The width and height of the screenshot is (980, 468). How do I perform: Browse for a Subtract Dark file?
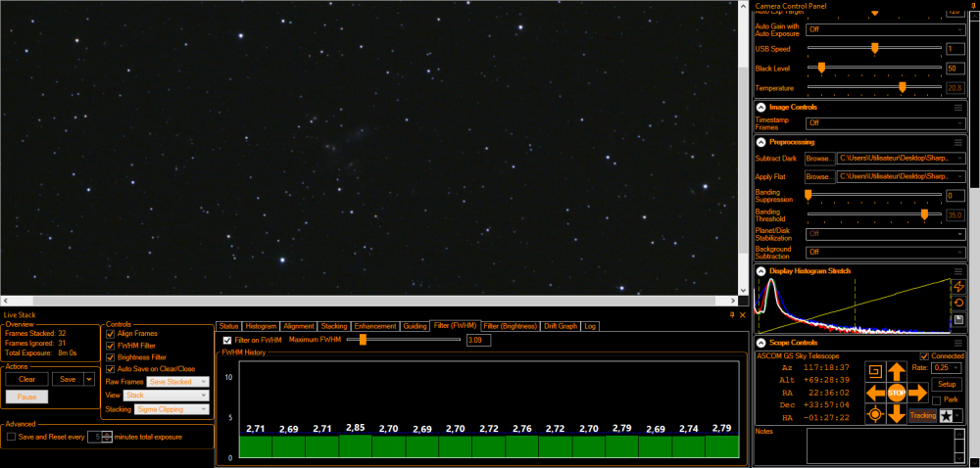click(x=819, y=159)
